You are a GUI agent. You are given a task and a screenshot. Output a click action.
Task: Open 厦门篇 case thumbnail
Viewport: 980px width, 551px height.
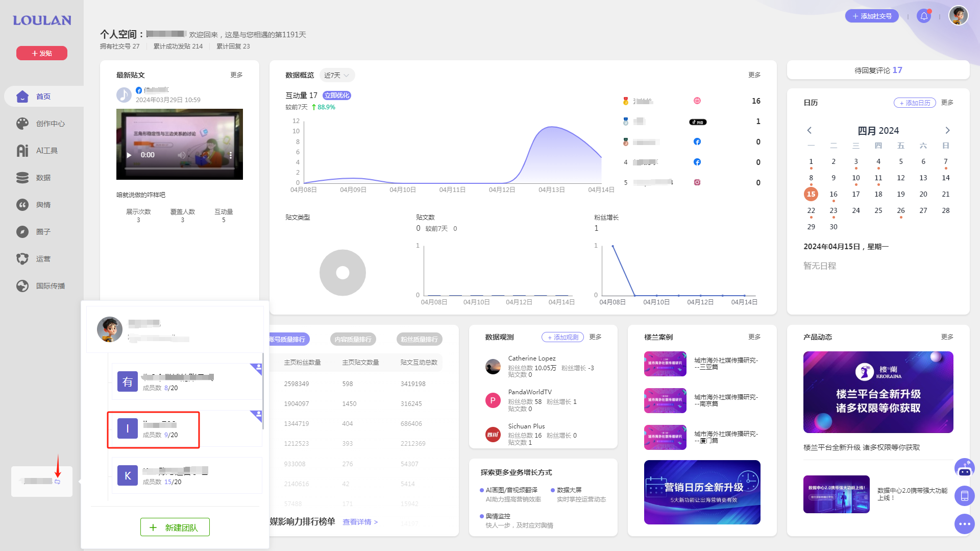(x=665, y=437)
